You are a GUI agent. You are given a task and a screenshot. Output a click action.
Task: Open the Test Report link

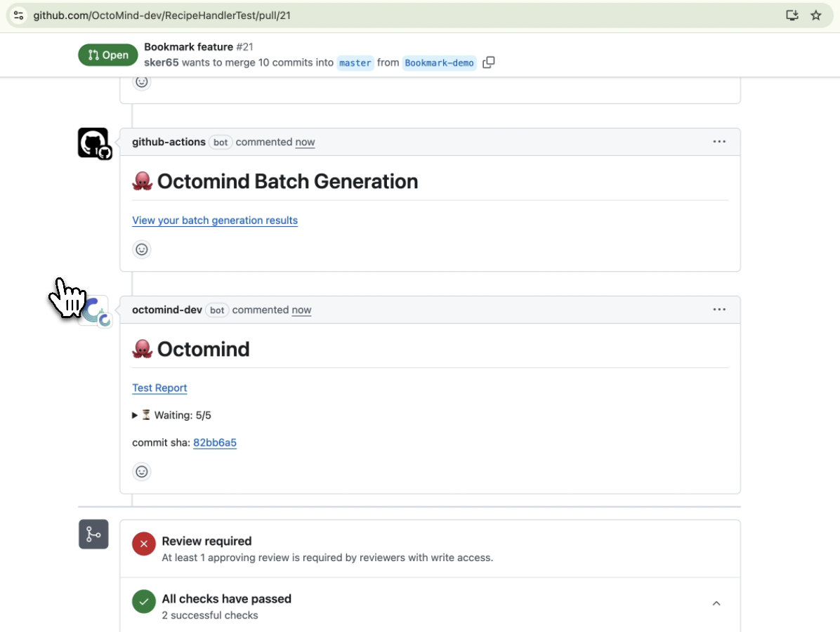point(159,388)
